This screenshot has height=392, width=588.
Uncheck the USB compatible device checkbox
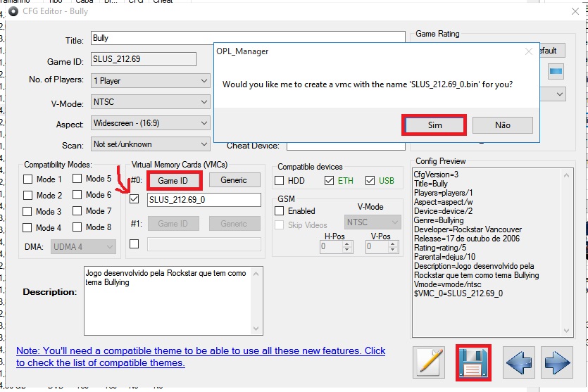click(x=370, y=182)
